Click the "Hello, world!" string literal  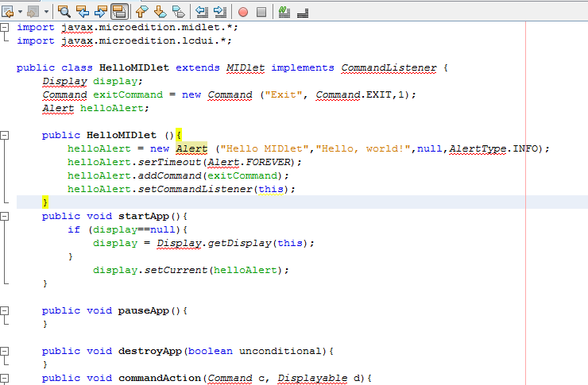(x=363, y=148)
